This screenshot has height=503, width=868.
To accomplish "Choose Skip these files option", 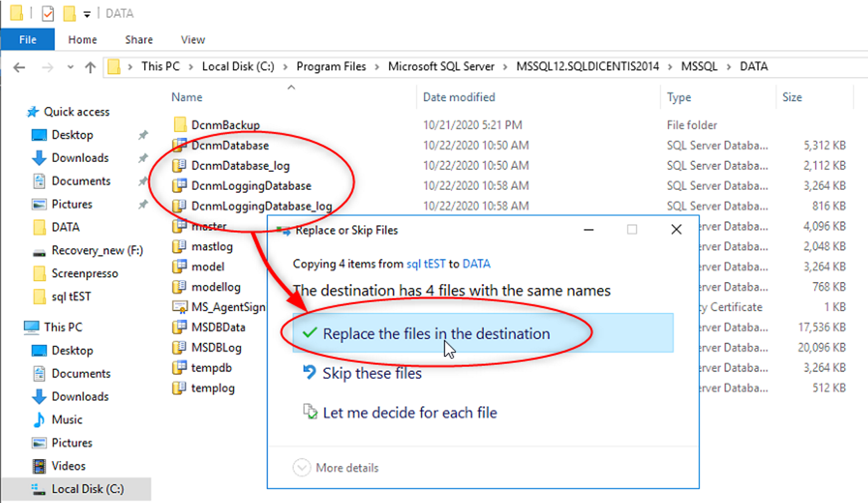I will [x=372, y=374].
